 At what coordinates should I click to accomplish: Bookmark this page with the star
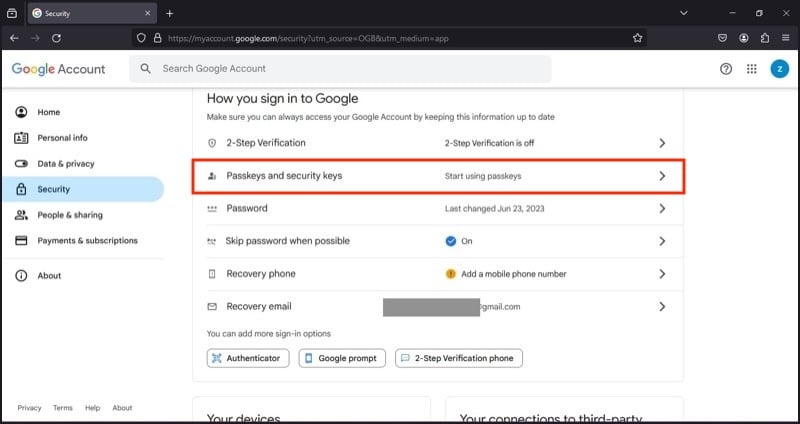637,38
